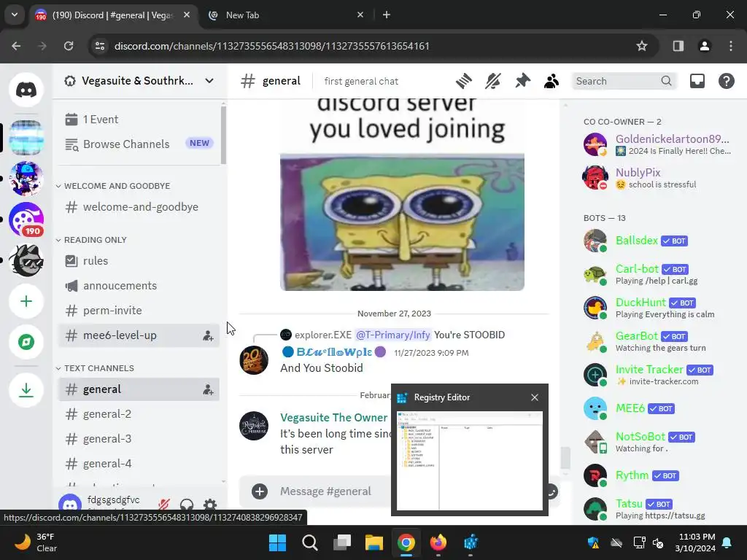747x560 pixels.
Task: Open the rules channel
Action: 139,260
